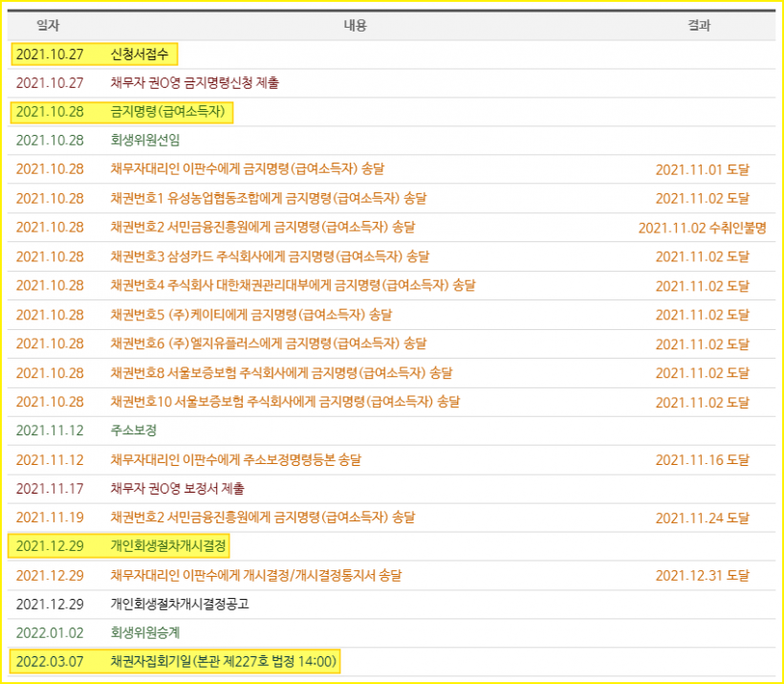Select the 신청서접수 entry
784x684 pixels.
(x=140, y=54)
